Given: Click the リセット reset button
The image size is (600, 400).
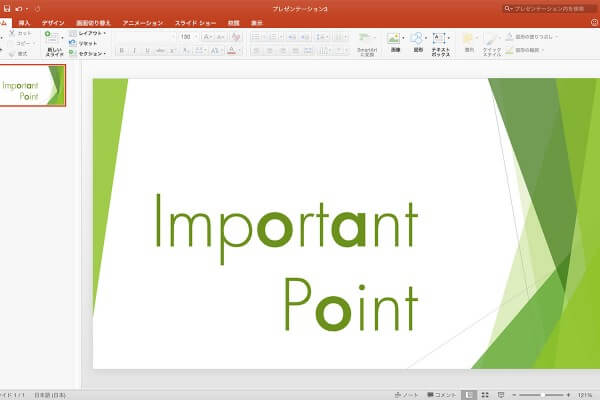Looking at the screenshot, I should tap(83, 43).
